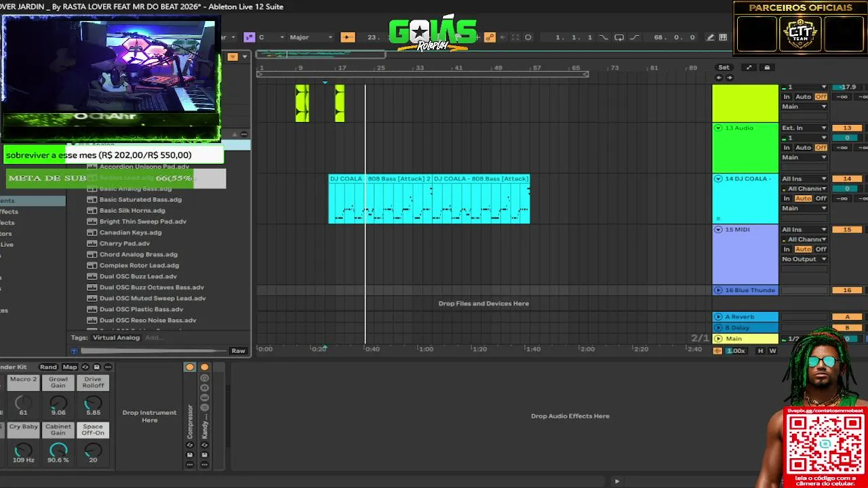Click the Arrangement Record circle button
This screenshot has width=868, height=488.
[x=528, y=37]
